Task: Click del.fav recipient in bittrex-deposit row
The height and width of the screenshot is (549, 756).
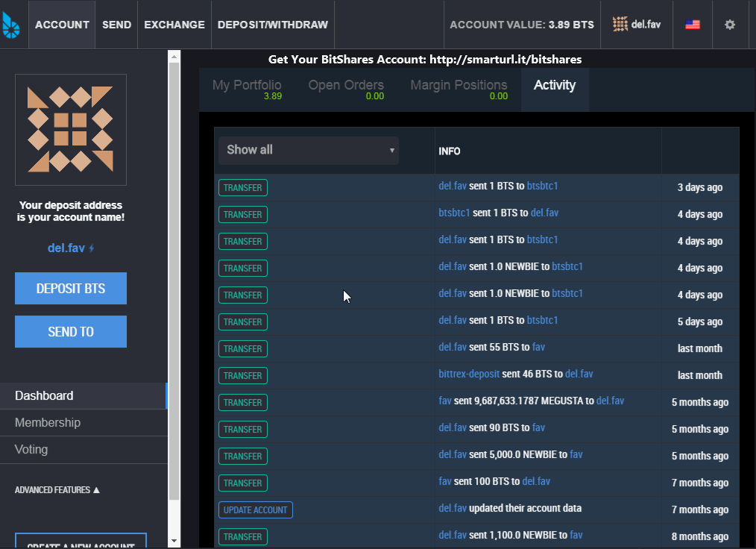Action: pyautogui.click(x=579, y=374)
